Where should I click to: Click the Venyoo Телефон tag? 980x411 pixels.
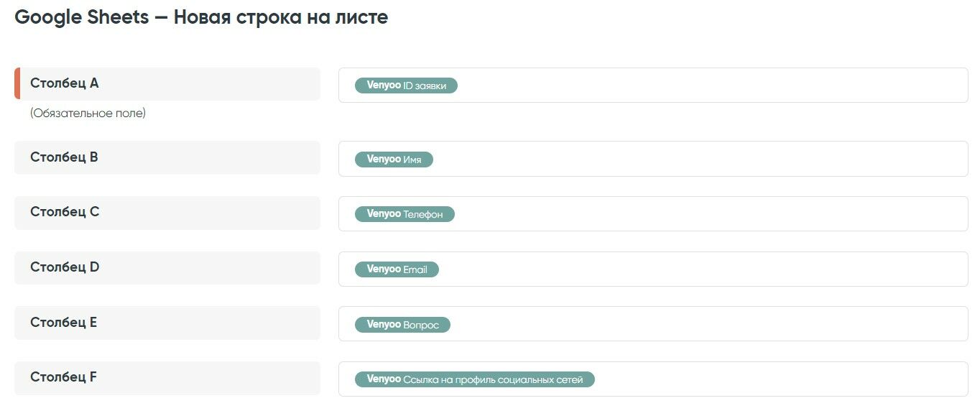(x=405, y=214)
